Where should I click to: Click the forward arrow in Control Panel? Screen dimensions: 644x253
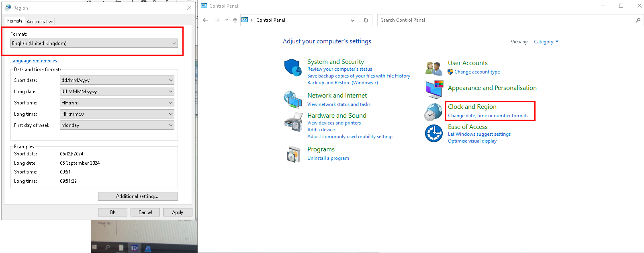pos(217,20)
